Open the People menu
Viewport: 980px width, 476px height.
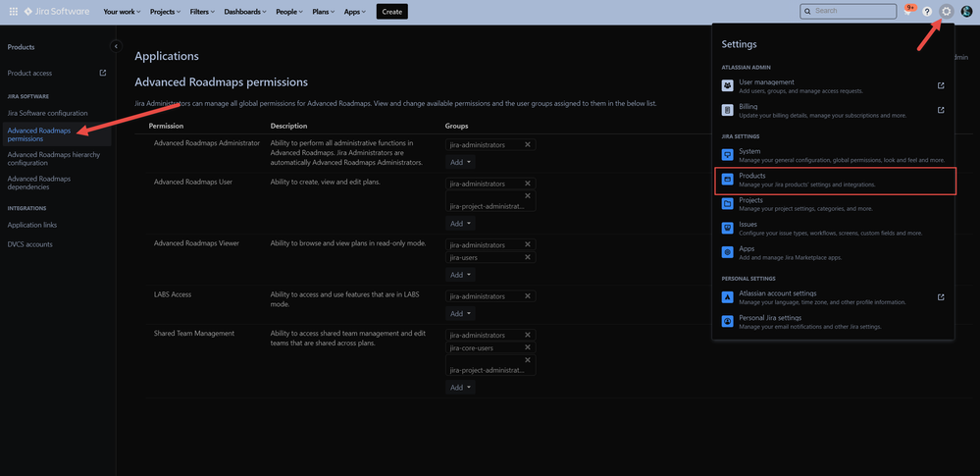[289, 11]
